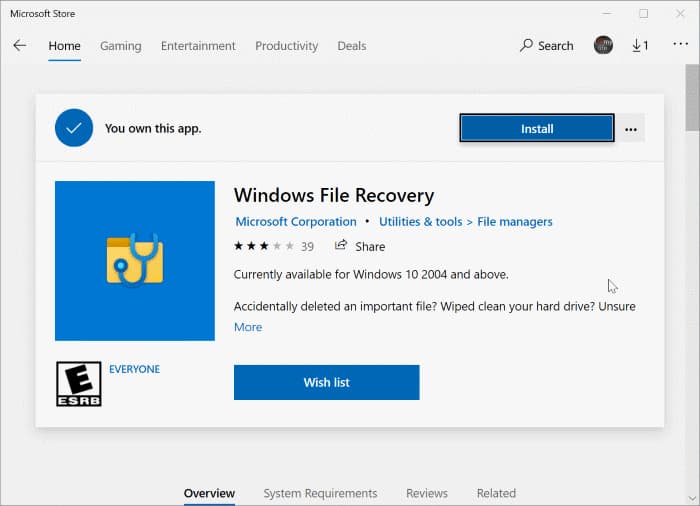Click the Search magnifier button
700x506 pixels.
[546, 46]
